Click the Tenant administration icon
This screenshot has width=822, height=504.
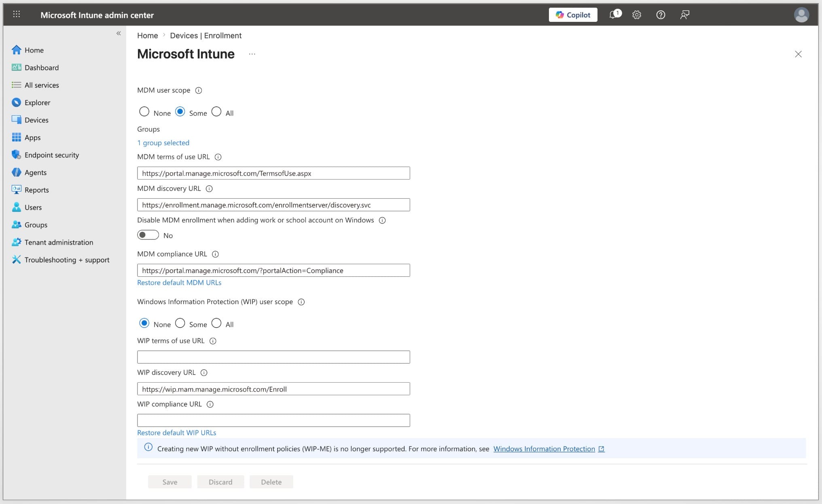tap(17, 242)
